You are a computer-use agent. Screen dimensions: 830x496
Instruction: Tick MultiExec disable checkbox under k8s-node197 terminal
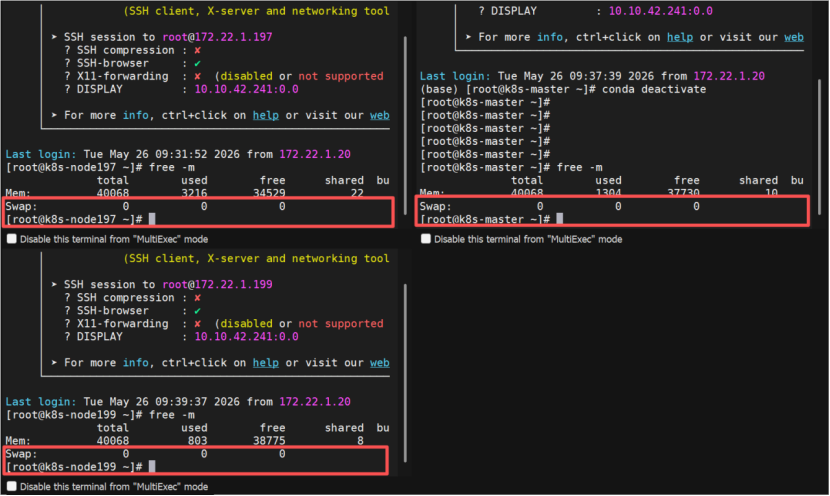tap(12, 239)
